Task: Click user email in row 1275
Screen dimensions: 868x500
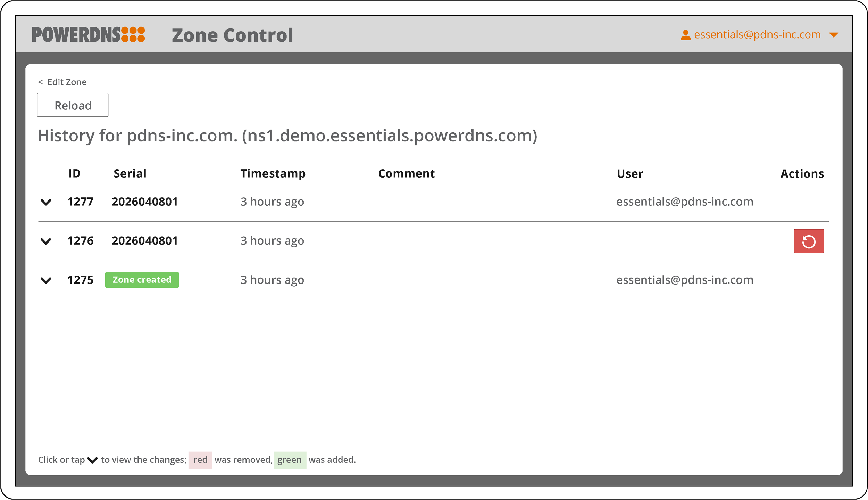Action: pos(684,280)
